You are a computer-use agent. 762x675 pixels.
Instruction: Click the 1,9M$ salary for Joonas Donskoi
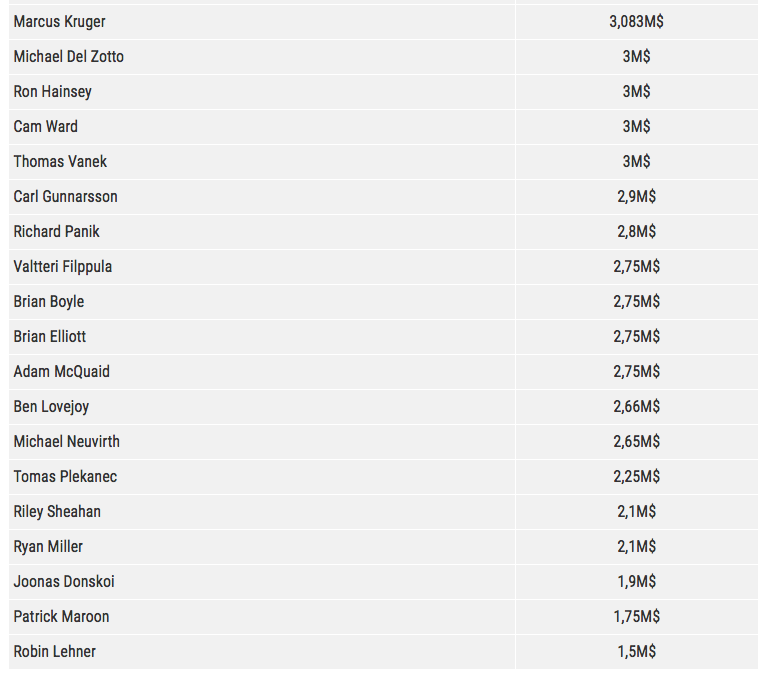(x=636, y=581)
